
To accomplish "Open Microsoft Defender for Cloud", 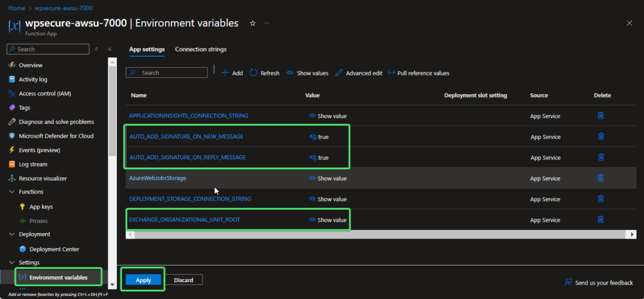I will (x=55, y=136).
